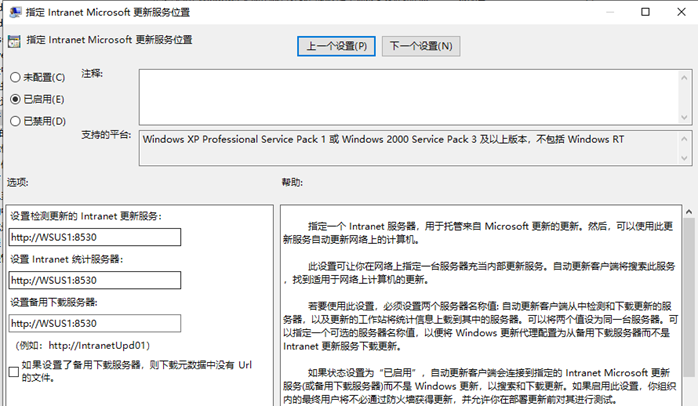Edit the Intranet 统计服务器 URL field
The height and width of the screenshot is (406, 698).
[x=95, y=280]
